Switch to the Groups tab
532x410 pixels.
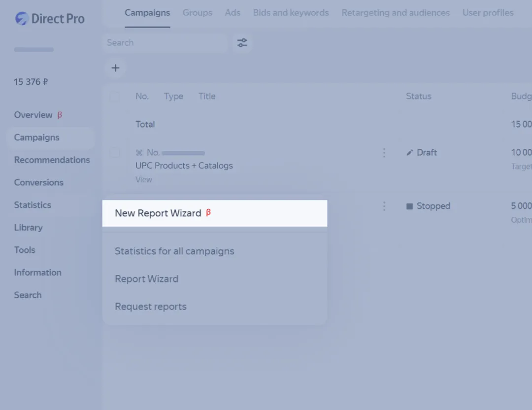(x=198, y=12)
